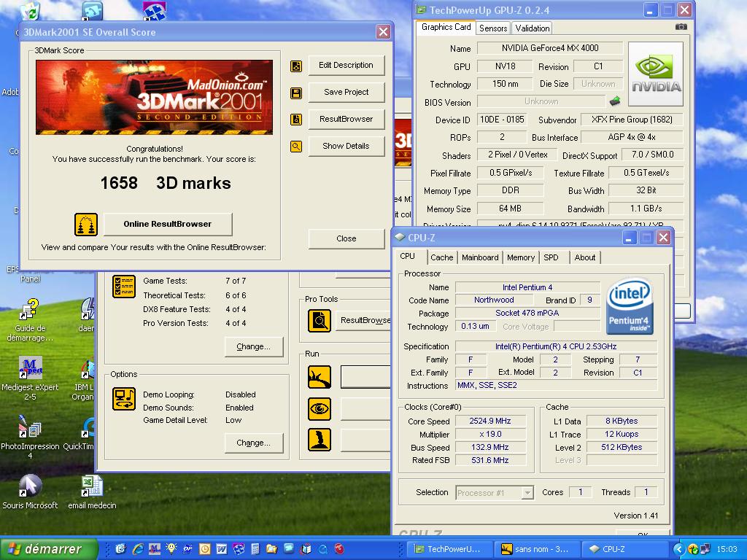Viewport: 747px width, 560px height.
Task: Open the Validation tab in GPU-Z
Action: [x=532, y=28]
